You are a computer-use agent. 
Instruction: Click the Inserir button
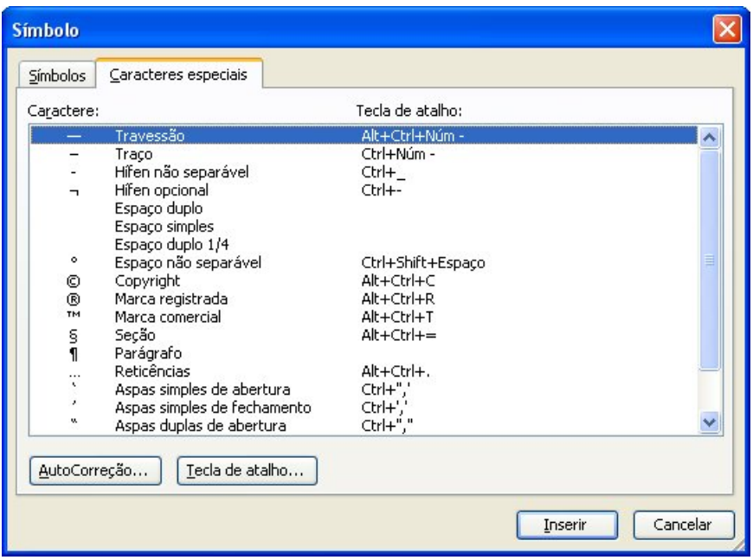tap(567, 524)
